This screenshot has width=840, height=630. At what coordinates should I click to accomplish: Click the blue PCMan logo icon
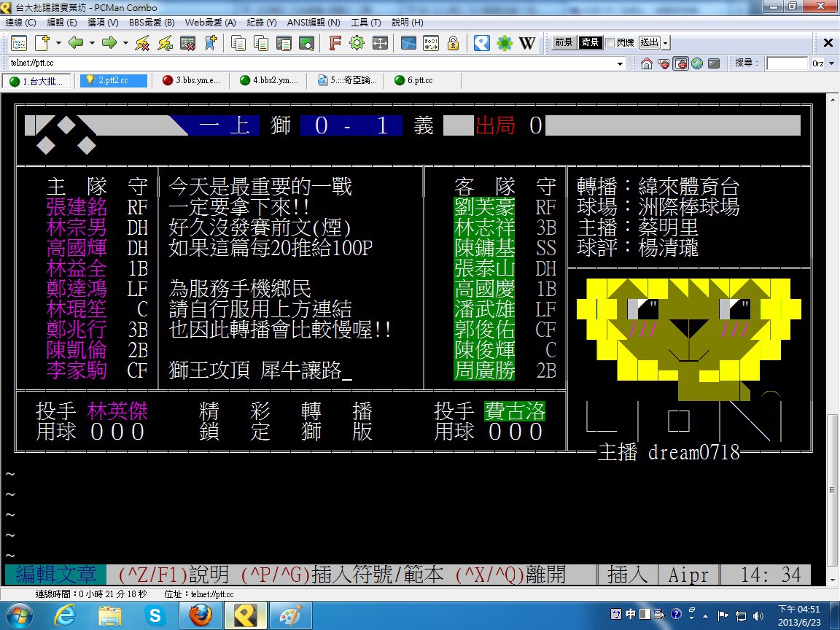tap(481, 43)
